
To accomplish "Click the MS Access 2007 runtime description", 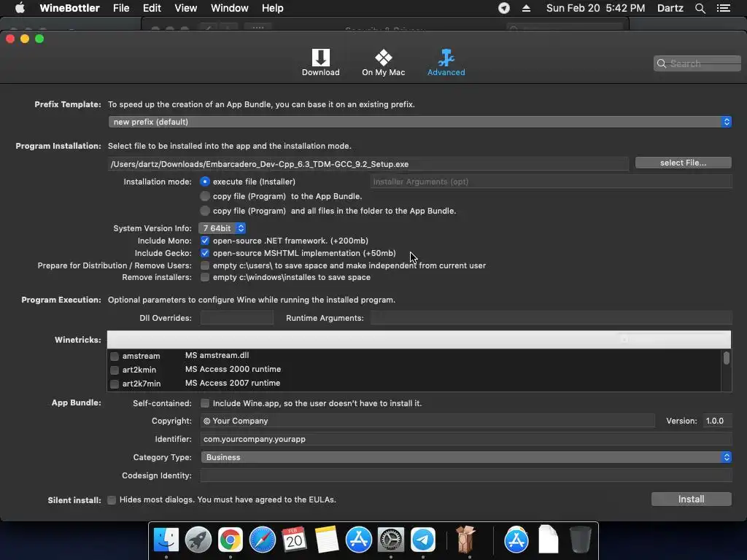I will point(233,383).
